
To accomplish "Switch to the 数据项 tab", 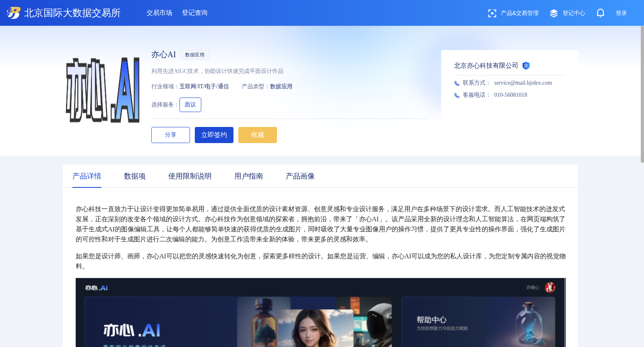I will [135, 176].
